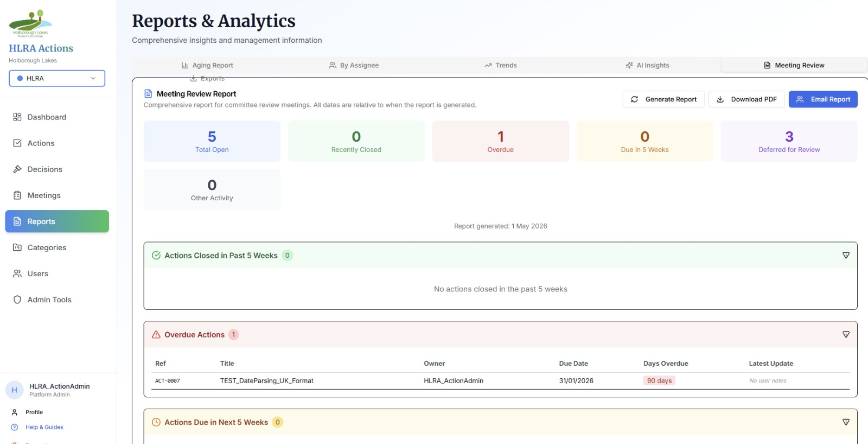Click the AI Insights sparkle icon
The width and height of the screenshot is (868, 444).
coord(629,65)
